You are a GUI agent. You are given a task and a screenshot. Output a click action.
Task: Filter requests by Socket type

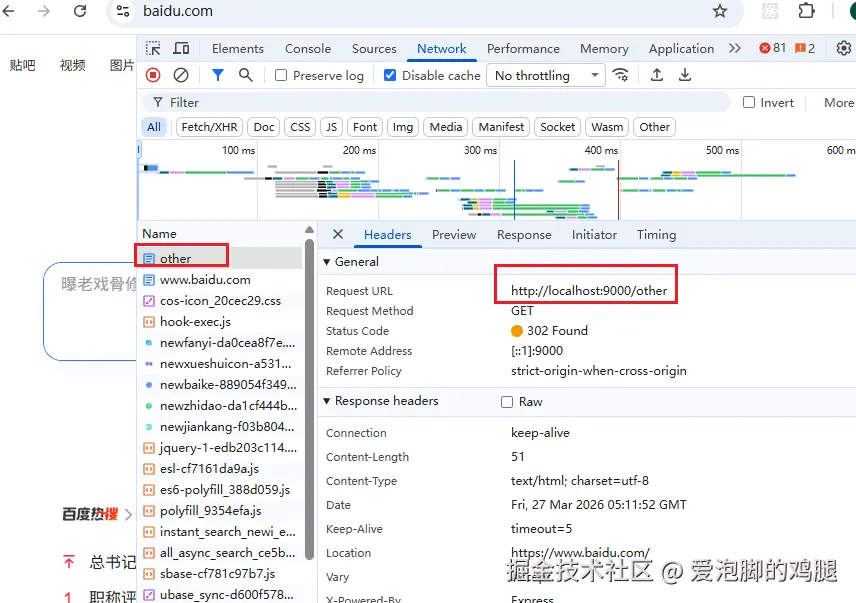[x=557, y=127]
